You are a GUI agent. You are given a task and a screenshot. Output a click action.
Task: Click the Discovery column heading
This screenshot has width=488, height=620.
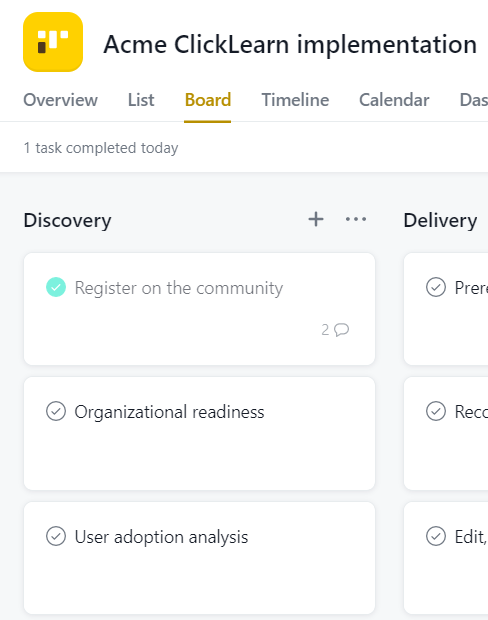67,220
